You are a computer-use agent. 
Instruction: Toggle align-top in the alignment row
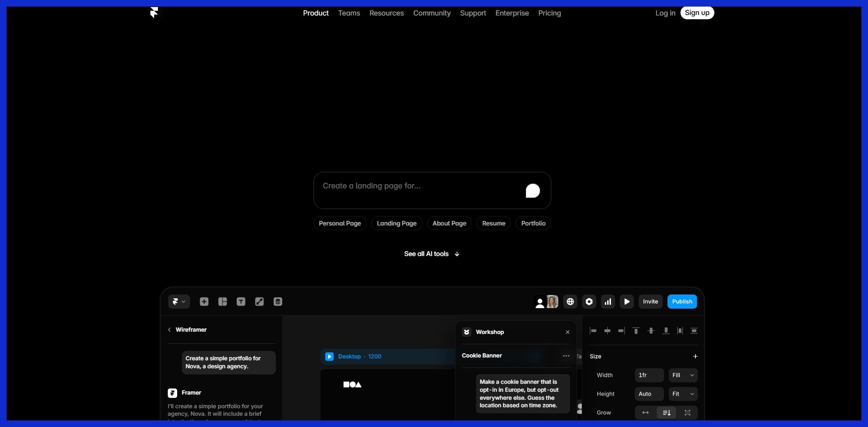coord(636,331)
